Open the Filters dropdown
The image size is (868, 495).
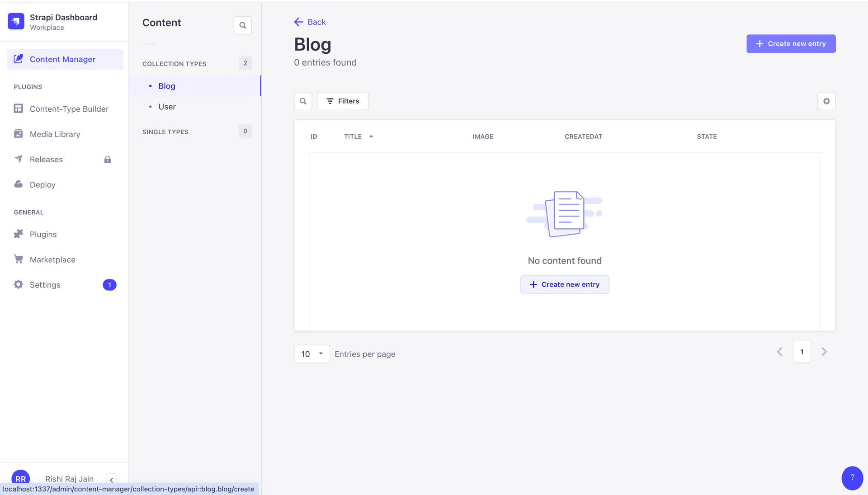(x=343, y=101)
